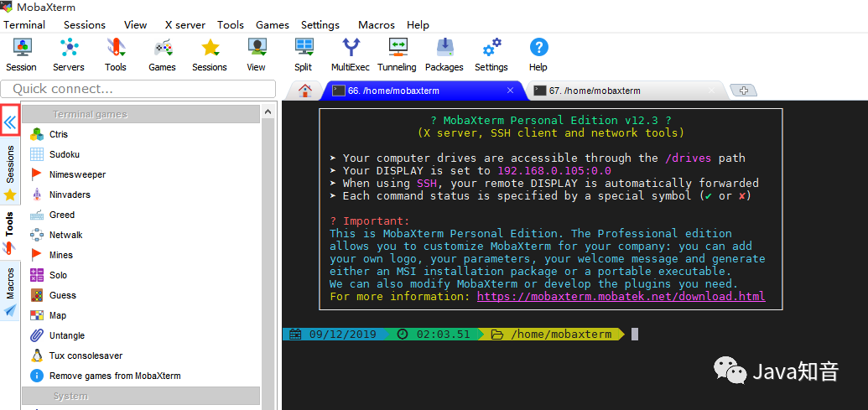
Task: Open the mobaxterm.mobatek.net download link
Action: click(621, 297)
